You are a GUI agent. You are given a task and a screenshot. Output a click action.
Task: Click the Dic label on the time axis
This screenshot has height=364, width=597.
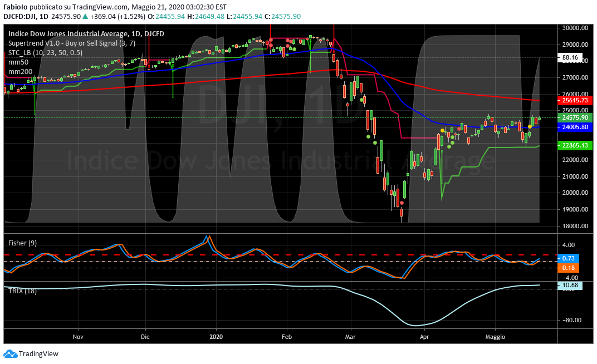tap(145, 337)
